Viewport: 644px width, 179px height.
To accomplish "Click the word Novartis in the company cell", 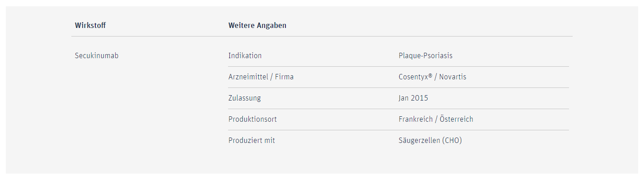I will [x=453, y=77].
